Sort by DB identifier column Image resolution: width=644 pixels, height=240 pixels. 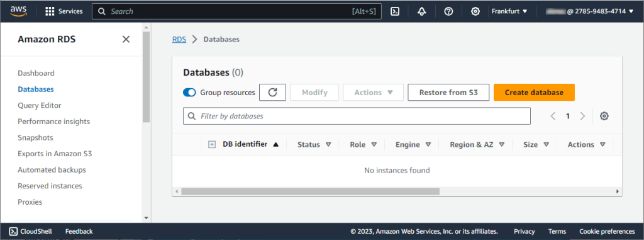tap(251, 144)
